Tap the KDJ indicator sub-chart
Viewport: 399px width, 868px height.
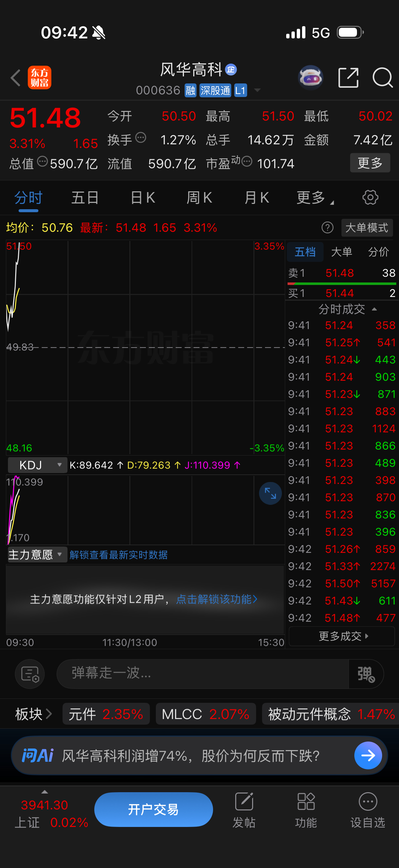tap(146, 509)
